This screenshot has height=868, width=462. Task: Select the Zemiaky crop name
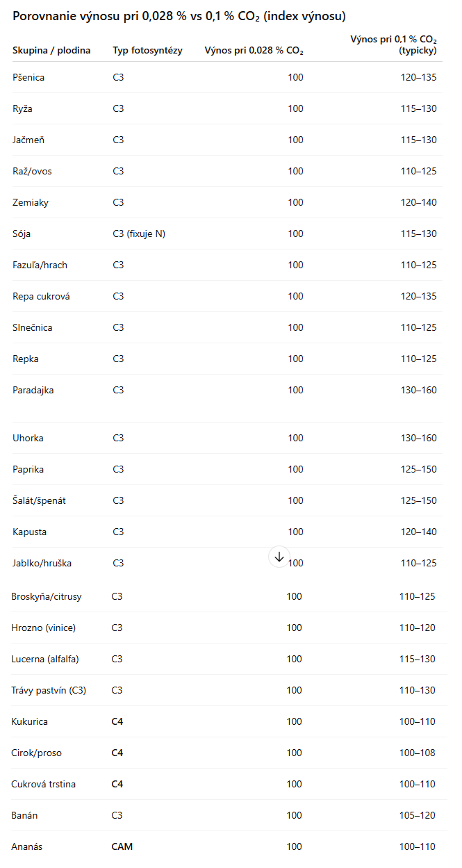pyautogui.click(x=31, y=202)
